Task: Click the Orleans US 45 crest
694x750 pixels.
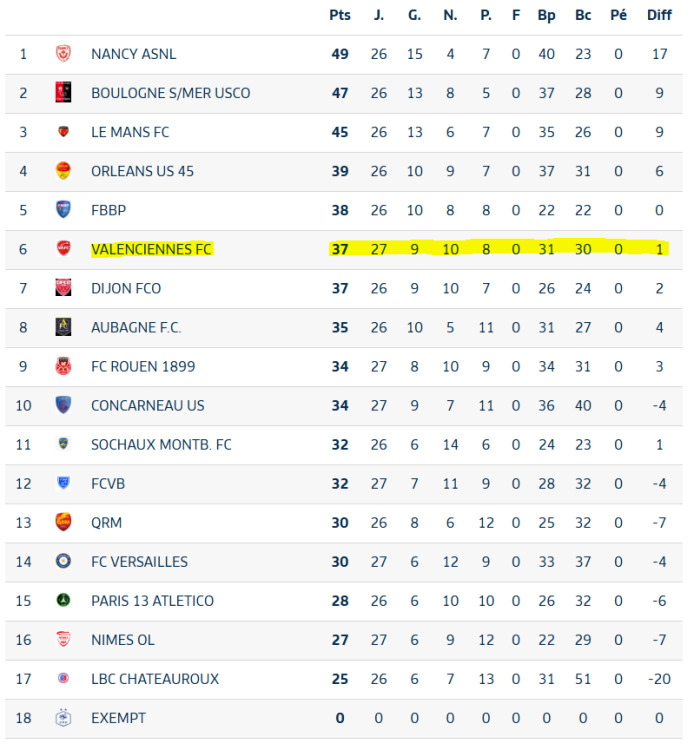Action: click(63, 171)
